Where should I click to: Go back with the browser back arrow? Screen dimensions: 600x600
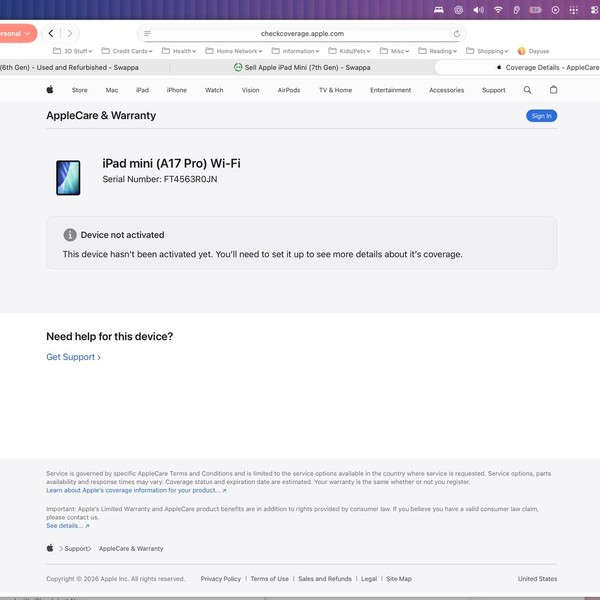[x=51, y=34]
